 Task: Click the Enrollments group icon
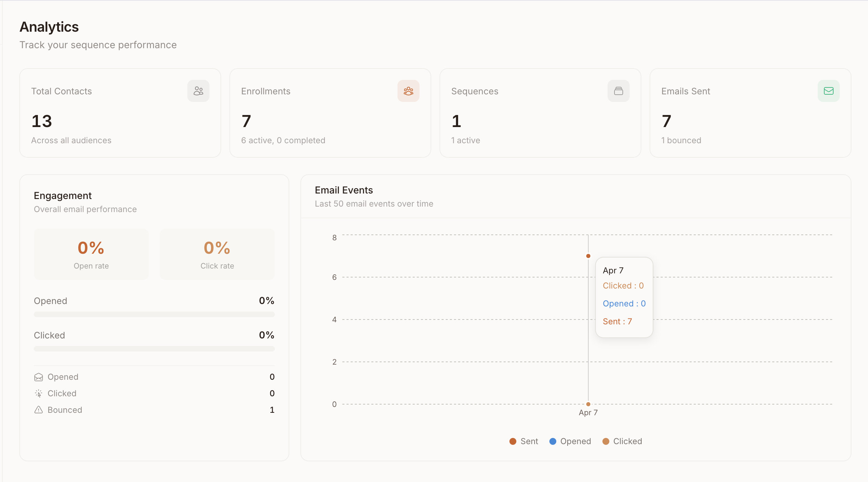pyautogui.click(x=408, y=91)
